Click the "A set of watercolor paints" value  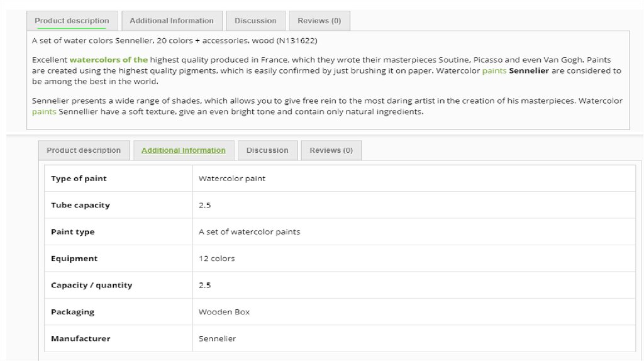coord(249,232)
